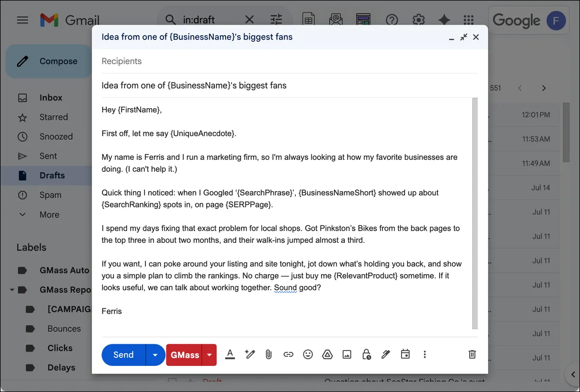Collapse the GMass Reports label tree

tap(12, 290)
